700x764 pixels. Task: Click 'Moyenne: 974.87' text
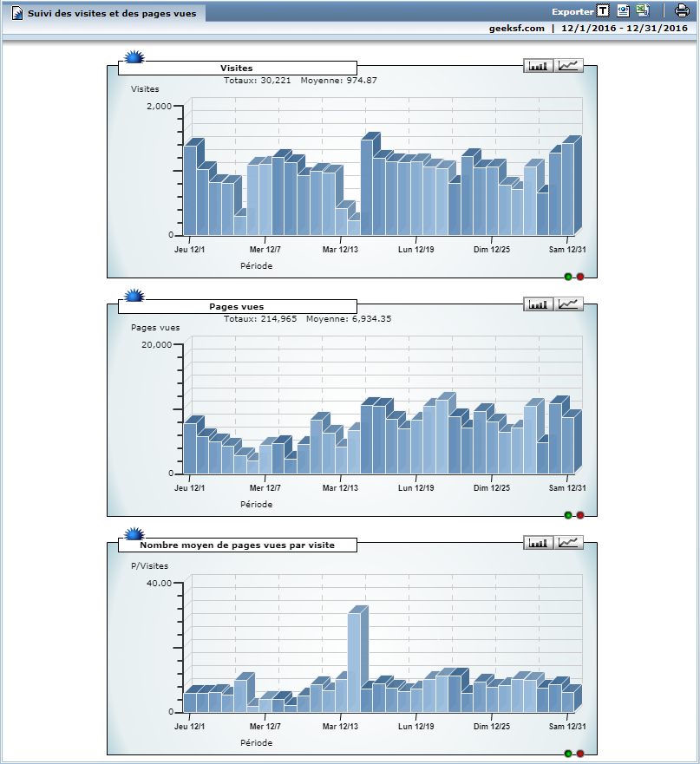(x=339, y=81)
